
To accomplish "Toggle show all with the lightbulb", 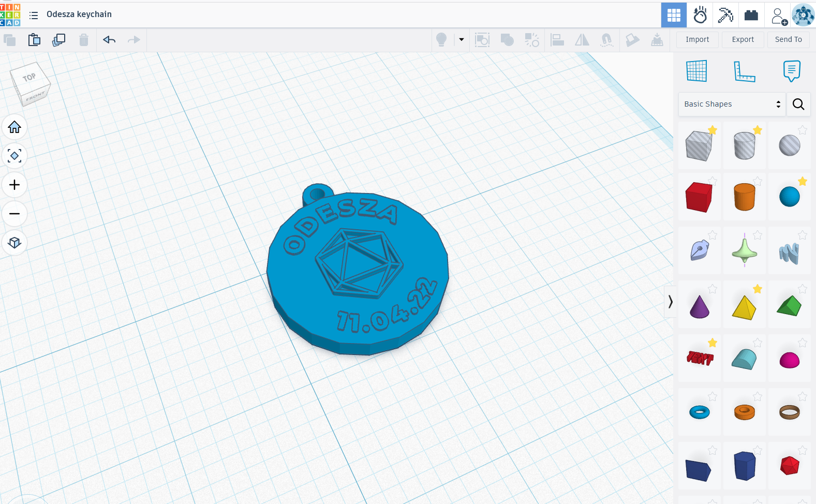I will [441, 40].
